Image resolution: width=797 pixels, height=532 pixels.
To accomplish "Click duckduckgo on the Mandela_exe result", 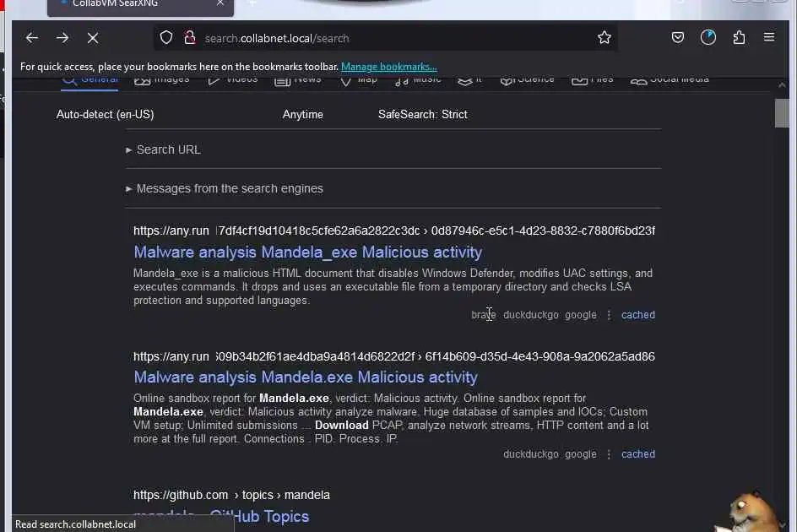I will 531,315.
